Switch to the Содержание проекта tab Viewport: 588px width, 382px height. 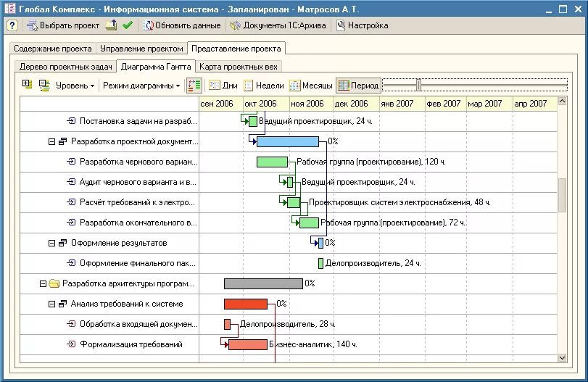click(x=52, y=49)
